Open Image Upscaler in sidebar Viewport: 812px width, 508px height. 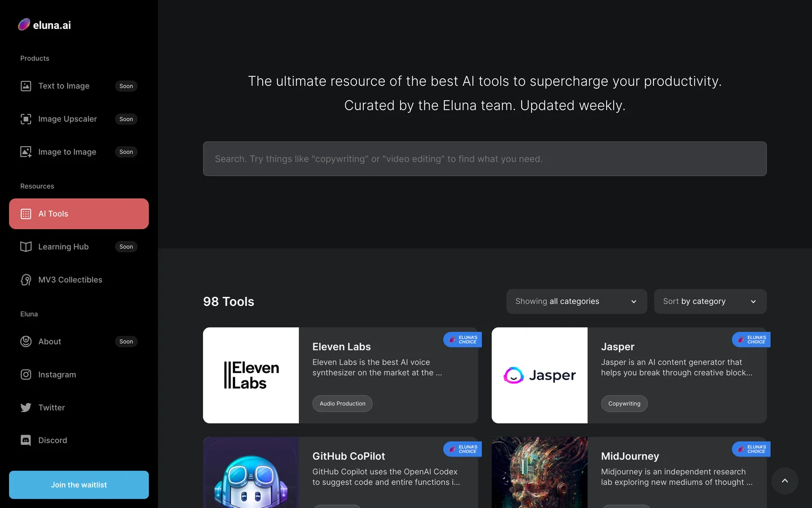point(79,119)
